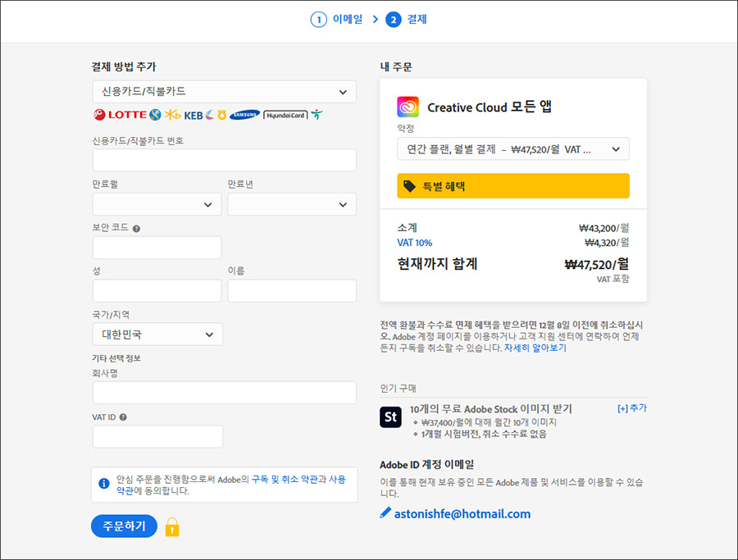Click the Adobe ID 계정 이메일 heading
The width and height of the screenshot is (738, 560).
(427, 464)
